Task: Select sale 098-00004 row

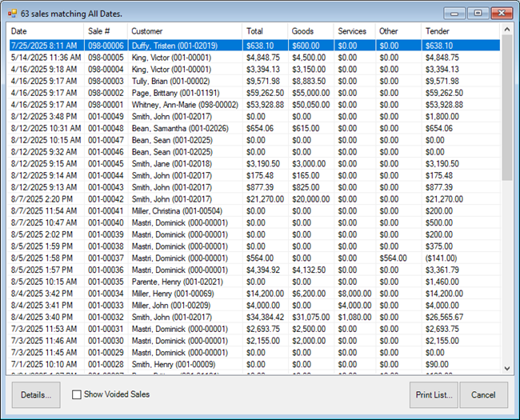Action: (254, 70)
